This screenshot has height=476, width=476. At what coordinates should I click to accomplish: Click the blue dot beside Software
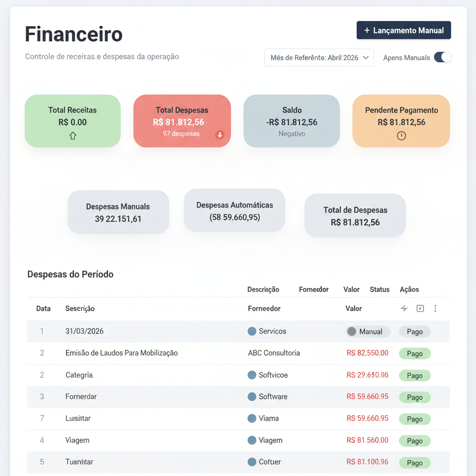252,397
